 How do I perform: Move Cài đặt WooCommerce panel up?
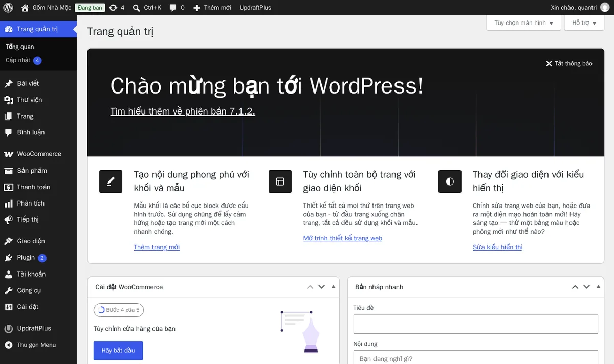pos(310,287)
